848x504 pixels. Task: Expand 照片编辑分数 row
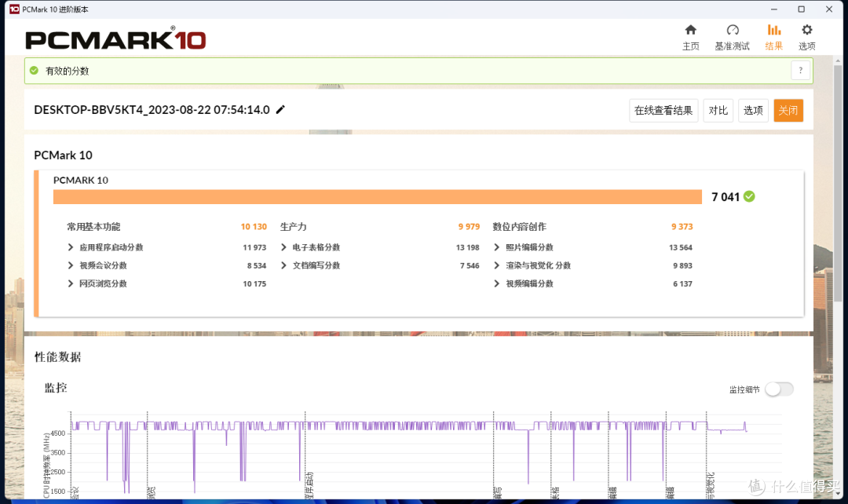coord(496,247)
